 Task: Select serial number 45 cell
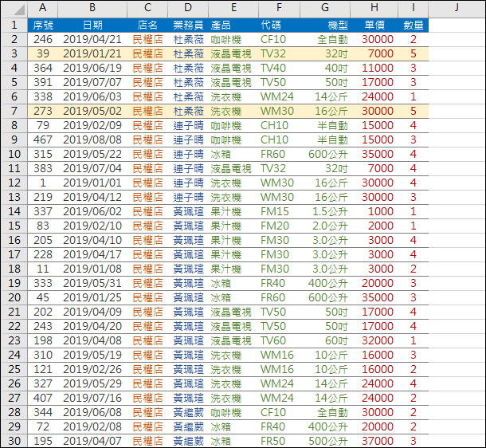(x=43, y=297)
